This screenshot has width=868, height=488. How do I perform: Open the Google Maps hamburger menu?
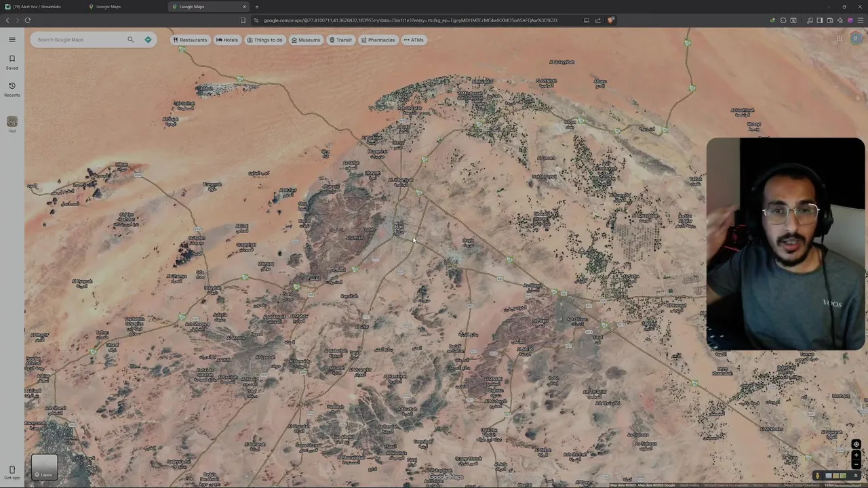[12, 39]
